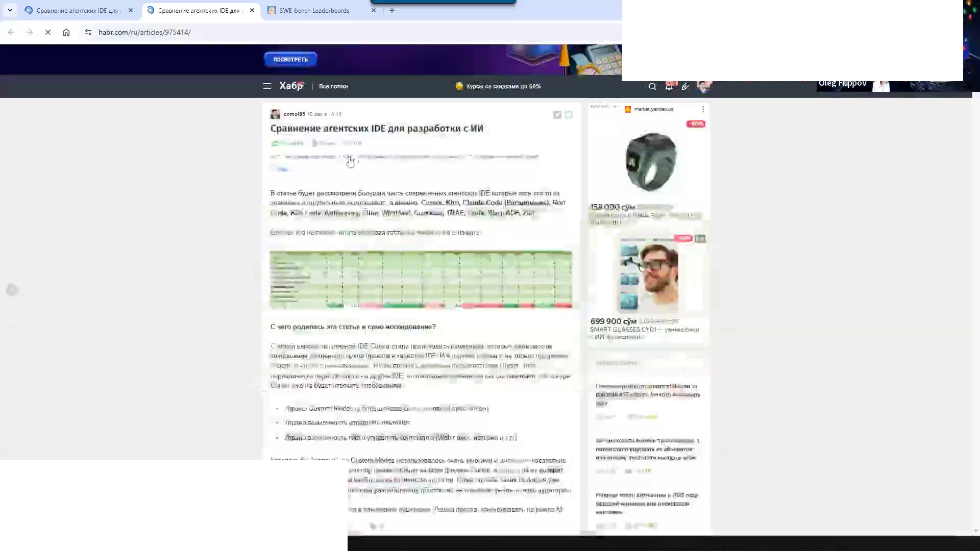Open the smart glasses product ad image

pos(649,277)
